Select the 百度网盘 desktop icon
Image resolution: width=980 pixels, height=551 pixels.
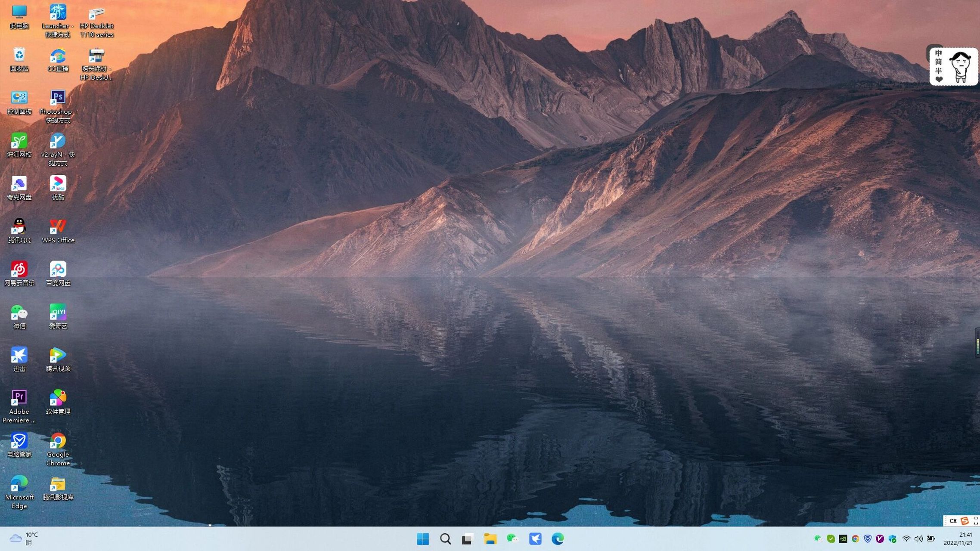click(58, 269)
